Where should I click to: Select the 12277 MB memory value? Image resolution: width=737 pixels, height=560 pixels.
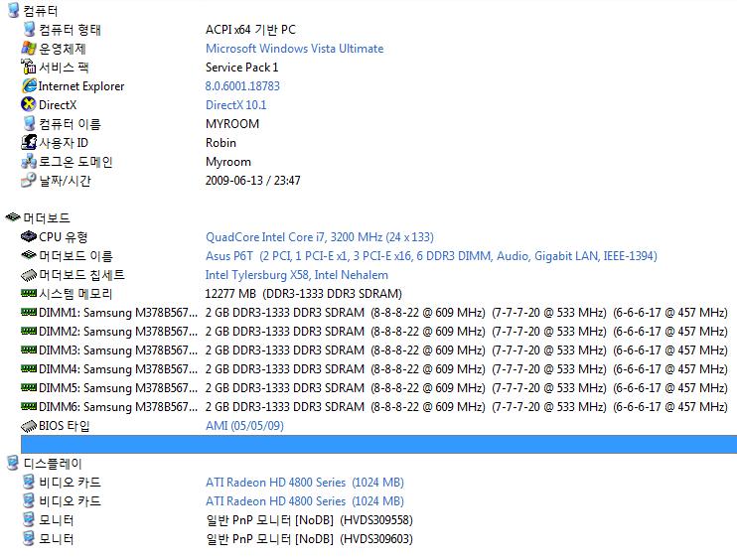tap(304, 294)
